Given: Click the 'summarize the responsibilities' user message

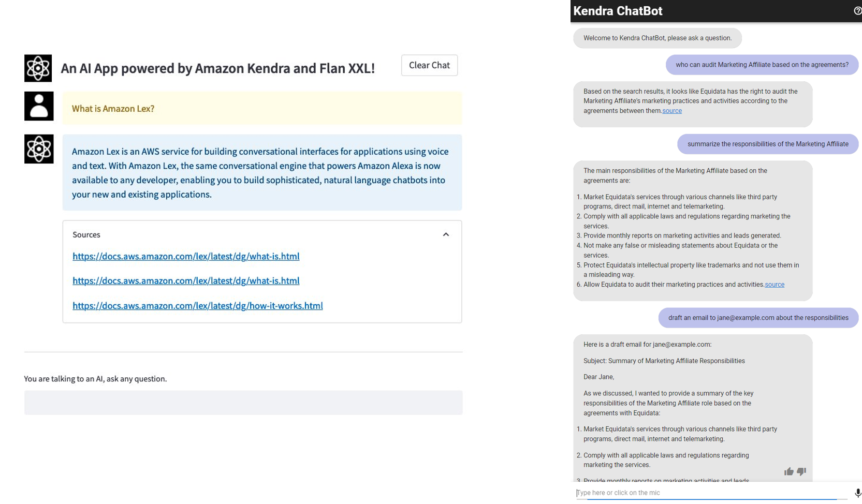Looking at the screenshot, I should pos(767,144).
